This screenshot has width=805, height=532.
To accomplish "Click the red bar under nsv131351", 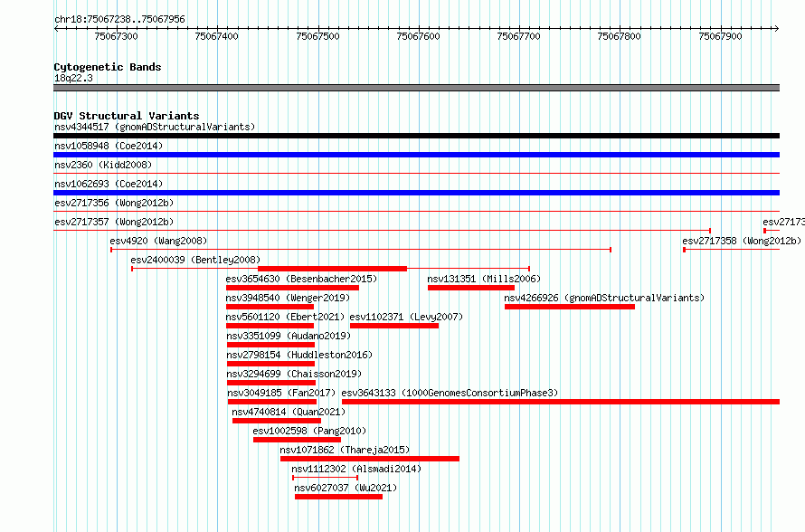I will click(x=470, y=288).
